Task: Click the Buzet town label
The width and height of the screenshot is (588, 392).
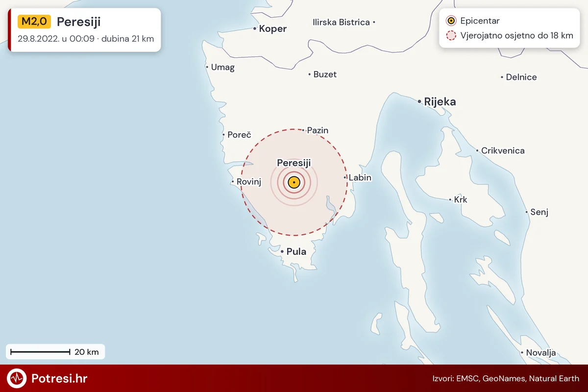Action: pos(325,74)
